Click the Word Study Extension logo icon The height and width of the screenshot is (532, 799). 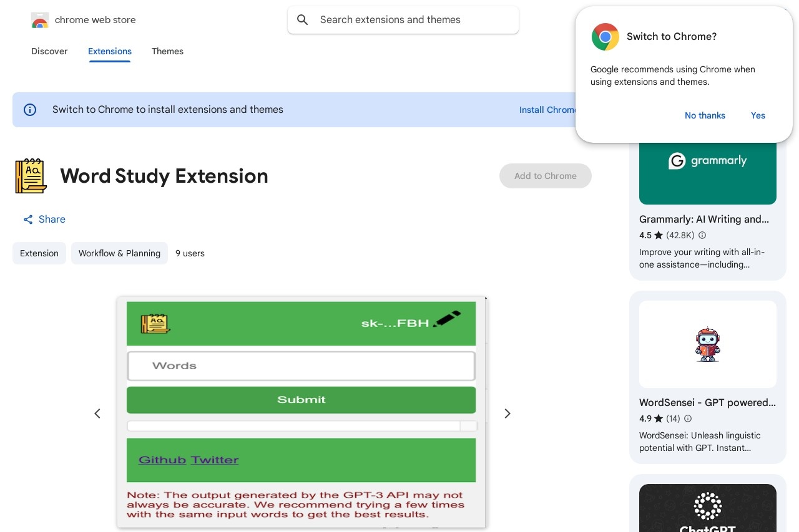(x=31, y=176)
